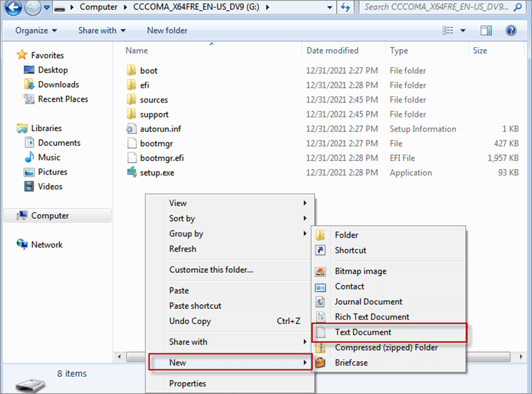Choose Paste shortcut
The image size is (532, 394).
point(229,306)
